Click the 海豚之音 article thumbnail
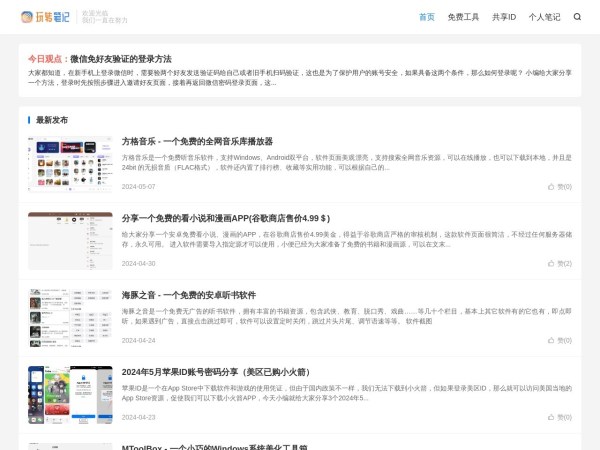The width and height of the screenshot is (600, 450). click(70, 318)
